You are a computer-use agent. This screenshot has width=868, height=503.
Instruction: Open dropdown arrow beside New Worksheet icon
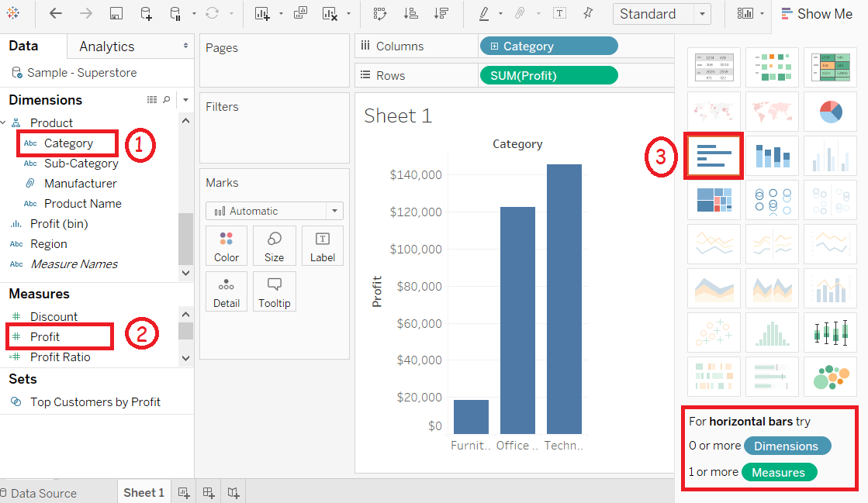click(281, 14)
